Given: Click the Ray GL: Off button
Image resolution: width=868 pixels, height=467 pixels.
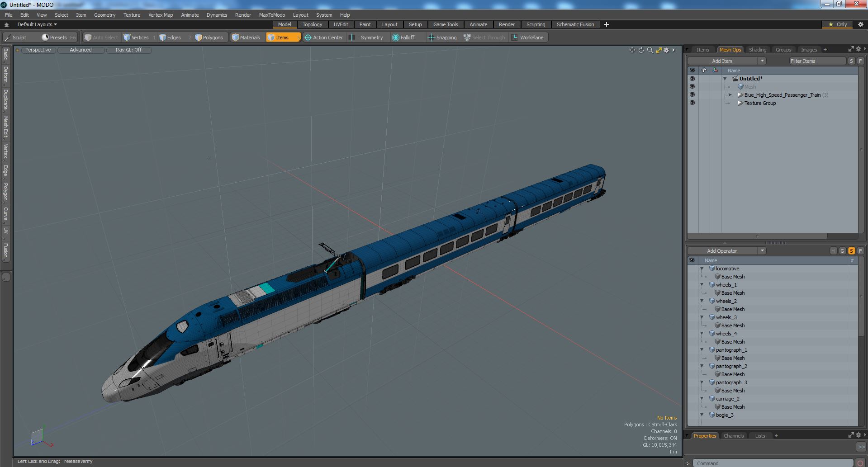Looking at the screenshot, I should pos(128,50).
